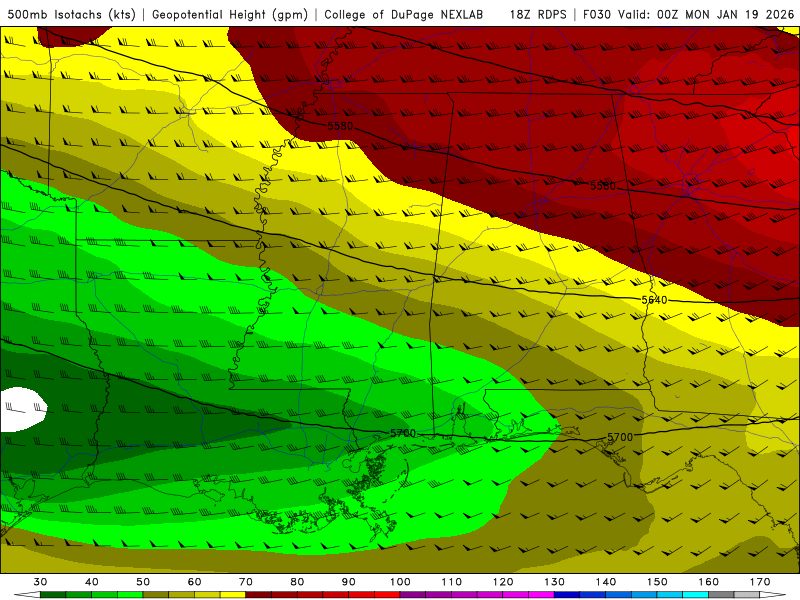Click the '70' value on the color legend
The width and height of the screenshot is (800, 600).
click(246, 582)
